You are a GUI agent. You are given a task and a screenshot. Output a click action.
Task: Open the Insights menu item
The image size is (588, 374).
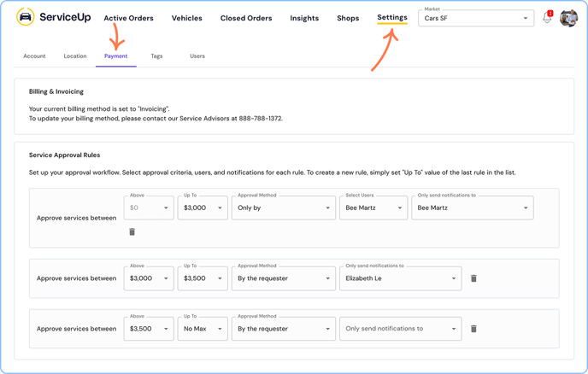pyautogui.click(x=304, y=18)
